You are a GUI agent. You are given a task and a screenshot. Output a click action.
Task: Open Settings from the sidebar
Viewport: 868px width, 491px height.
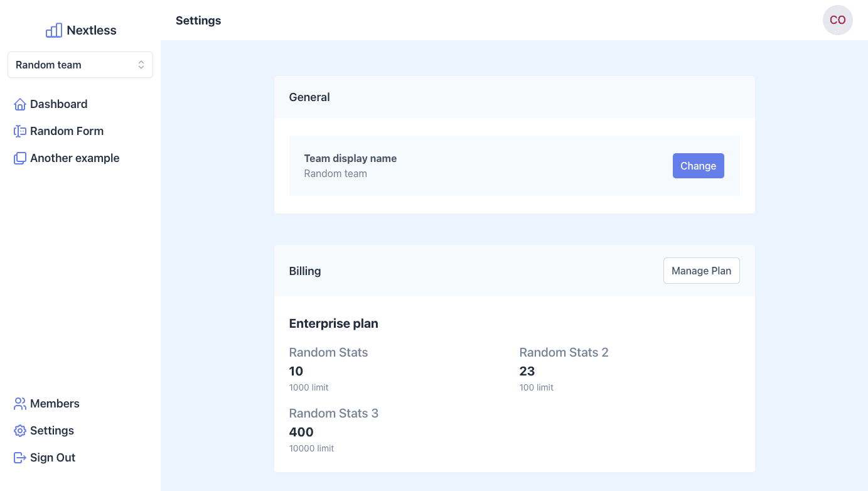[x=52, y=430]
